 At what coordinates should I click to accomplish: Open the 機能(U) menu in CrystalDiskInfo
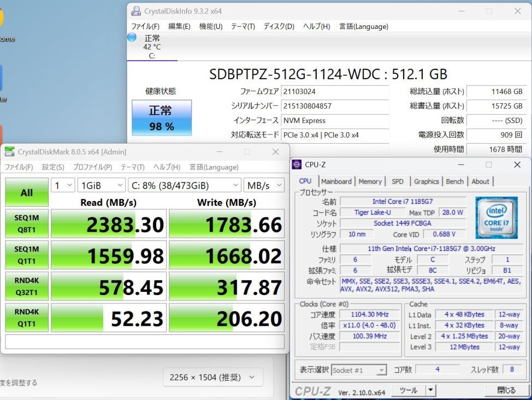(x=211, y=26)
